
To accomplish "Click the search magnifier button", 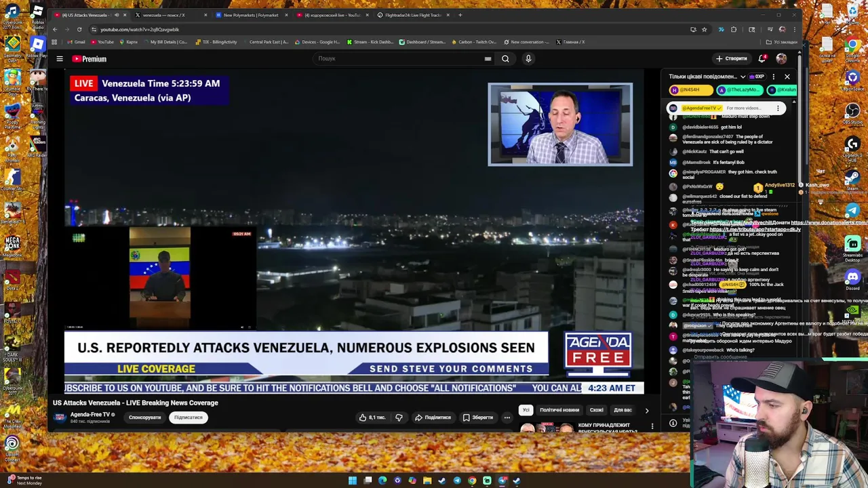I will pyautogui.click(x=505, y=58).
